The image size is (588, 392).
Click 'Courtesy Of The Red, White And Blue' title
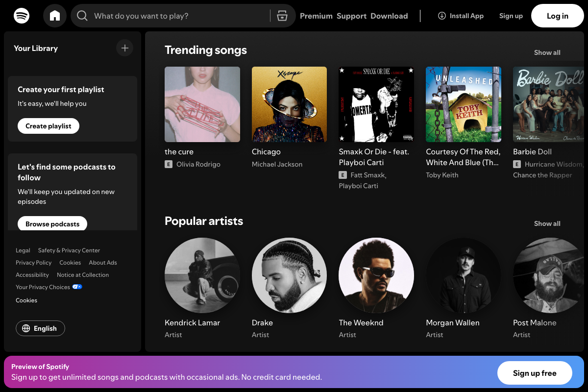click(463, 157)
